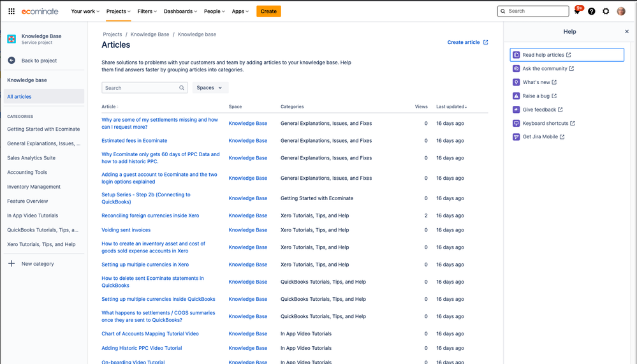Open the Spaces filter dropdown

210,88
